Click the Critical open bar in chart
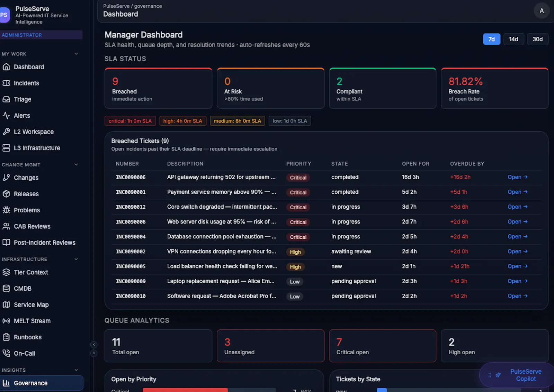 tap(185, 390)
